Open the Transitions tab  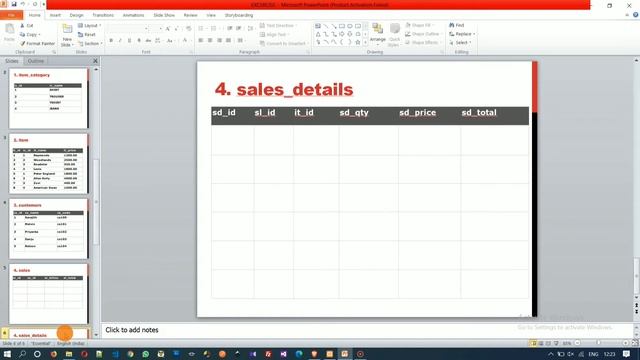click(103, 15)
